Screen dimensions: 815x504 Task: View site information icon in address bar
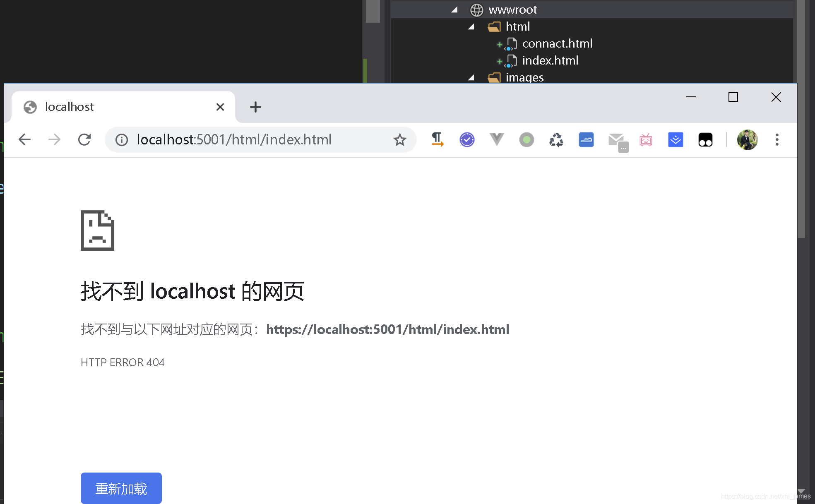(122, 140)
